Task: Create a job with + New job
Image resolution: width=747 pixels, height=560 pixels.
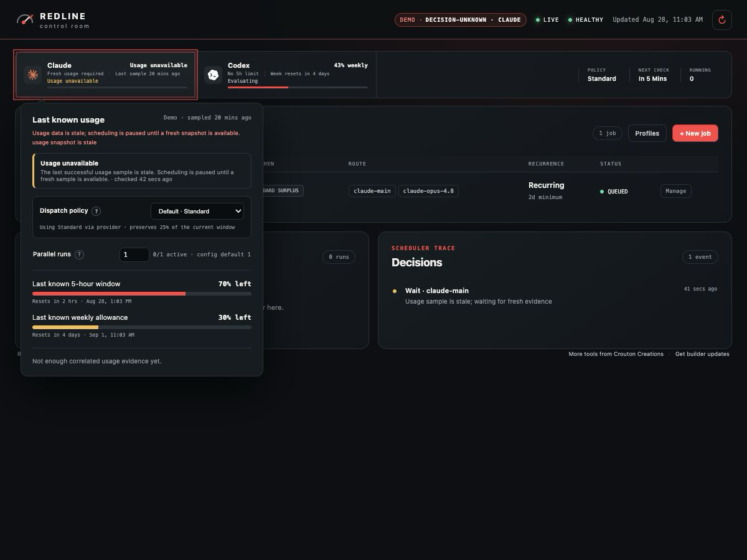Action: (x=695, y=133)
